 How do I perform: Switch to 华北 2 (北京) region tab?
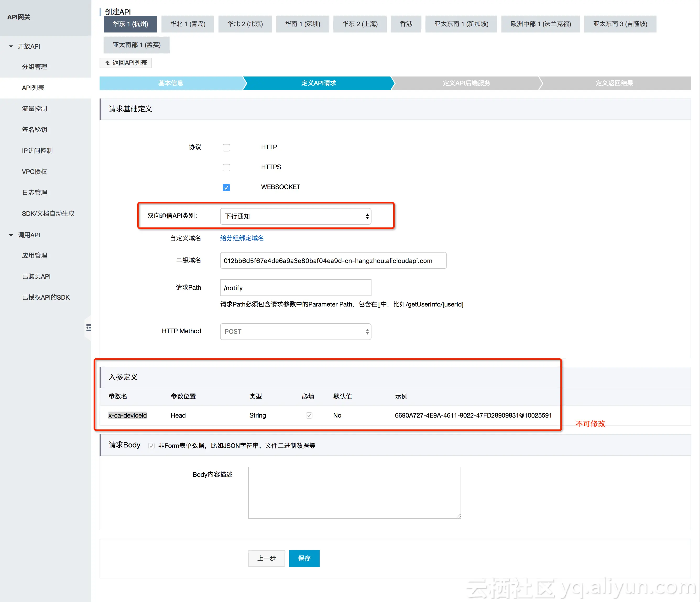pyautogui.click(x=245, y=24)
